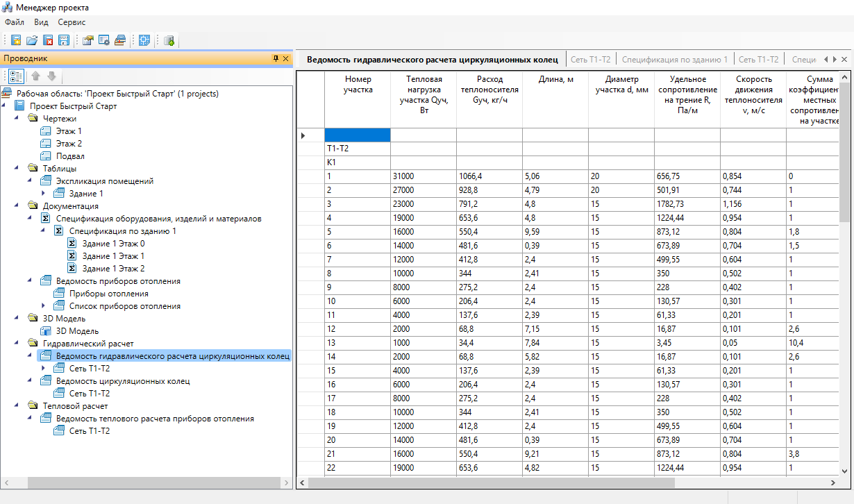Screen dimensions: 854x504
Task: Pin the Проводник panel with the pushpin icon
Action: coord(276,59)
